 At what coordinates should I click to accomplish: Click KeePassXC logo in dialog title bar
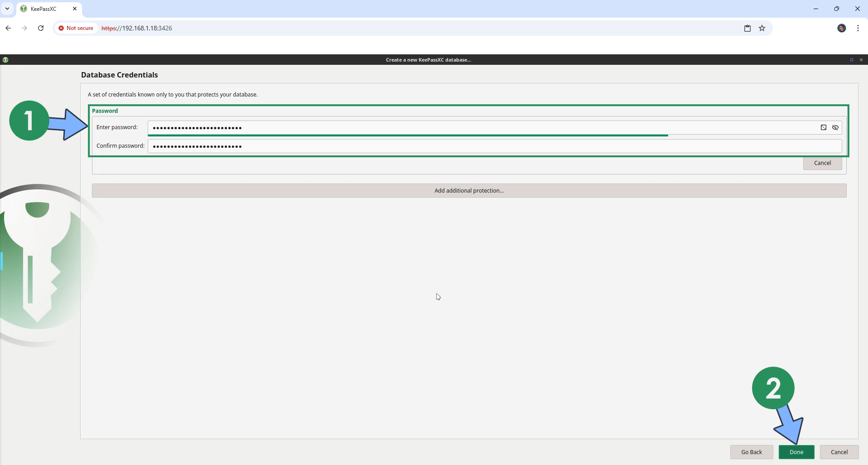[x=5, y=60]
